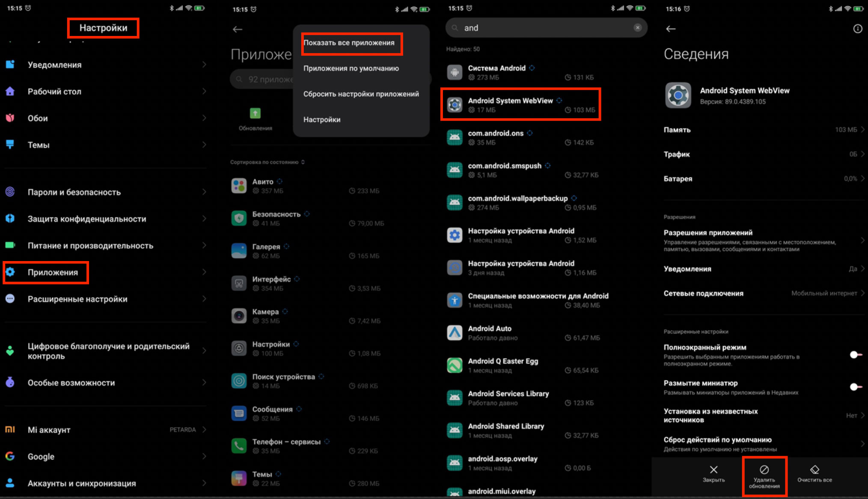Expand the Особые возможности chevron
868x499 pixels.
click(x=204, y=383)
